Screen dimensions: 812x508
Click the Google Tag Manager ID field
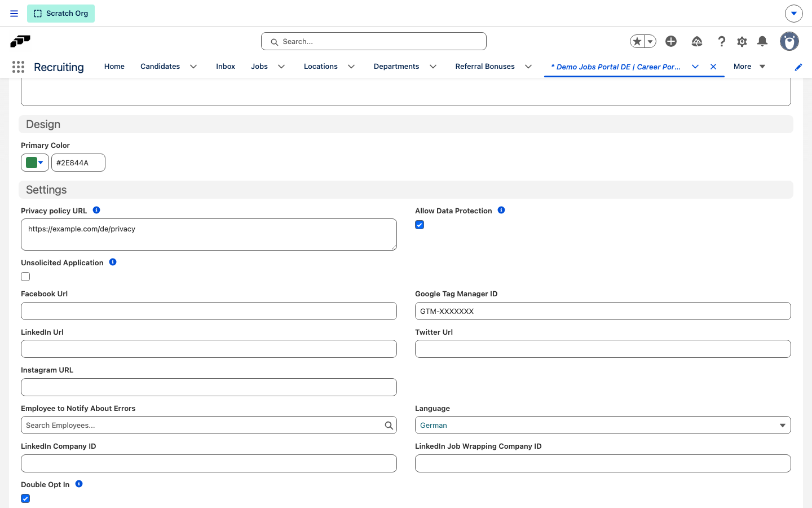tap(603, 311)
